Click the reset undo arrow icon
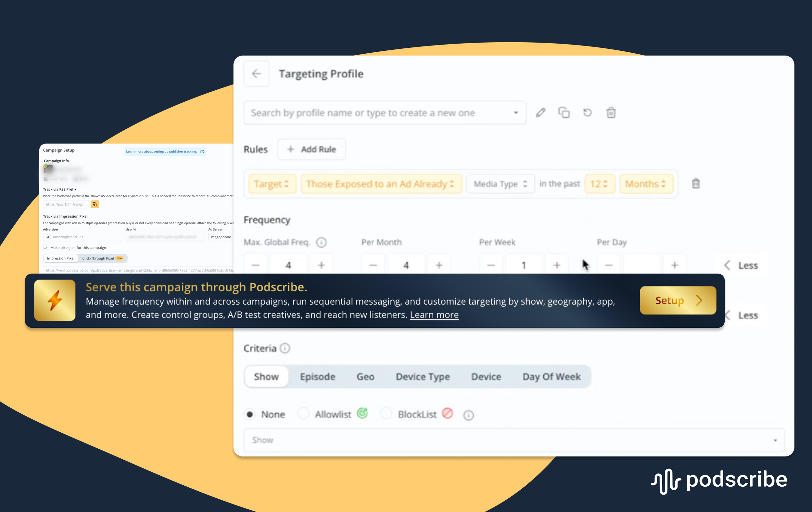 pos(588,113)
